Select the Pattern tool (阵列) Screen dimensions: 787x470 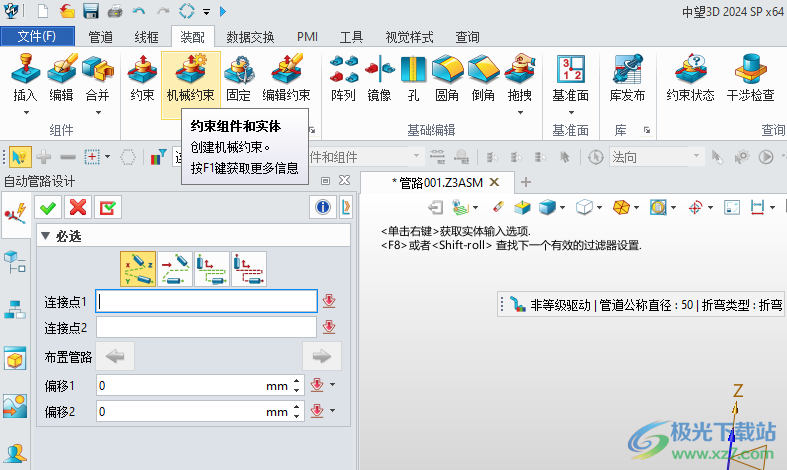(343, 78)
